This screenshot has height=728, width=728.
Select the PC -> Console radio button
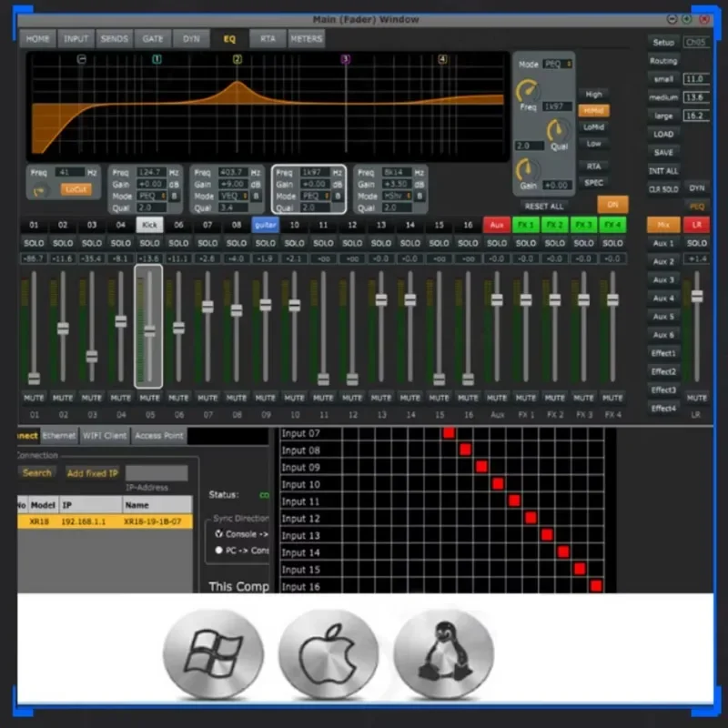(219, 551)
